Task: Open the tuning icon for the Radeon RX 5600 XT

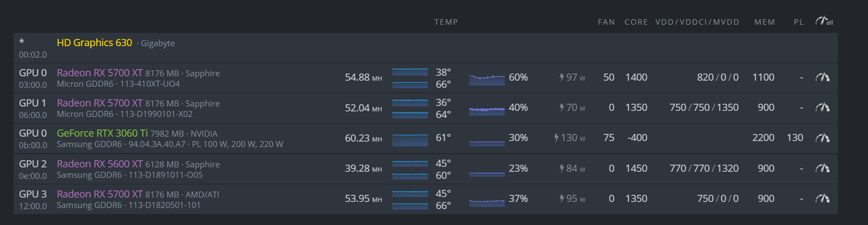Action: pos(822,168)
